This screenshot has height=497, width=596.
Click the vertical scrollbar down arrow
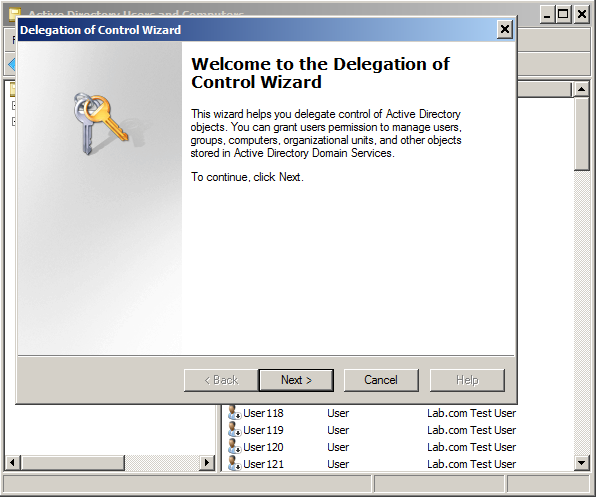pyautogui.click(x=582, y=463)
